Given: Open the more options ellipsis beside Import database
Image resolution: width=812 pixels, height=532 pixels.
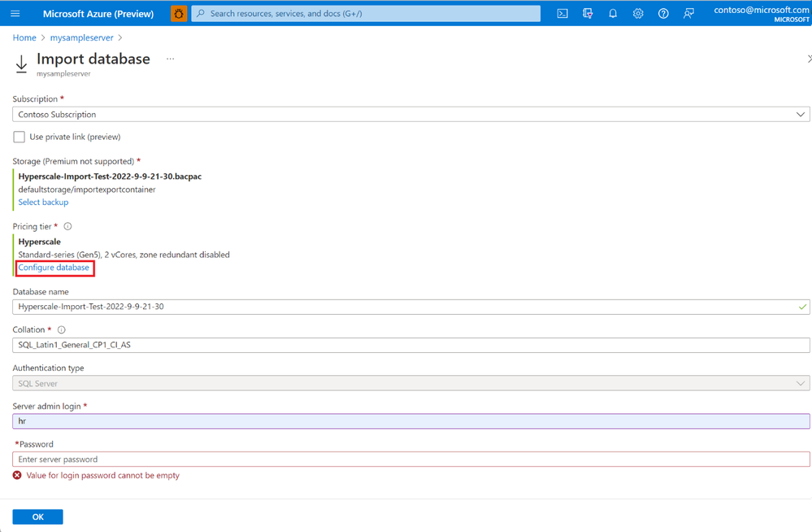Looking at the screenshot, I should point(171,59).
